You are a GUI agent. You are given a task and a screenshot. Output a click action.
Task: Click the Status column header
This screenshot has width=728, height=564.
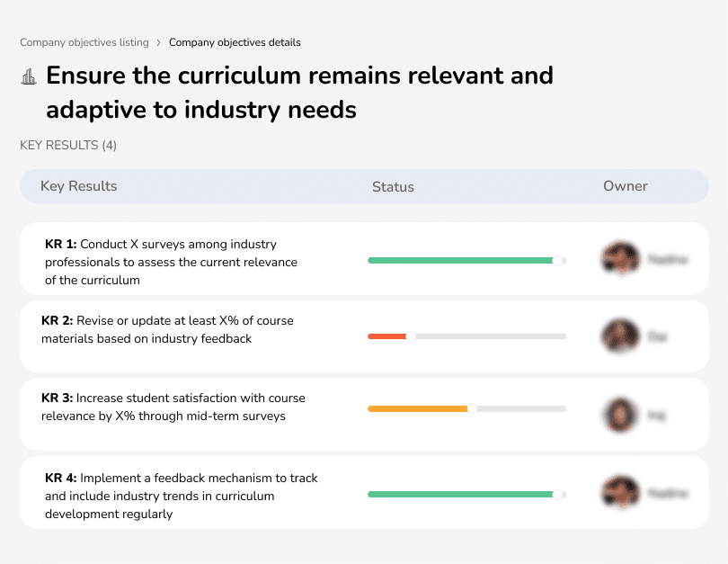click(x=393, y=187)
